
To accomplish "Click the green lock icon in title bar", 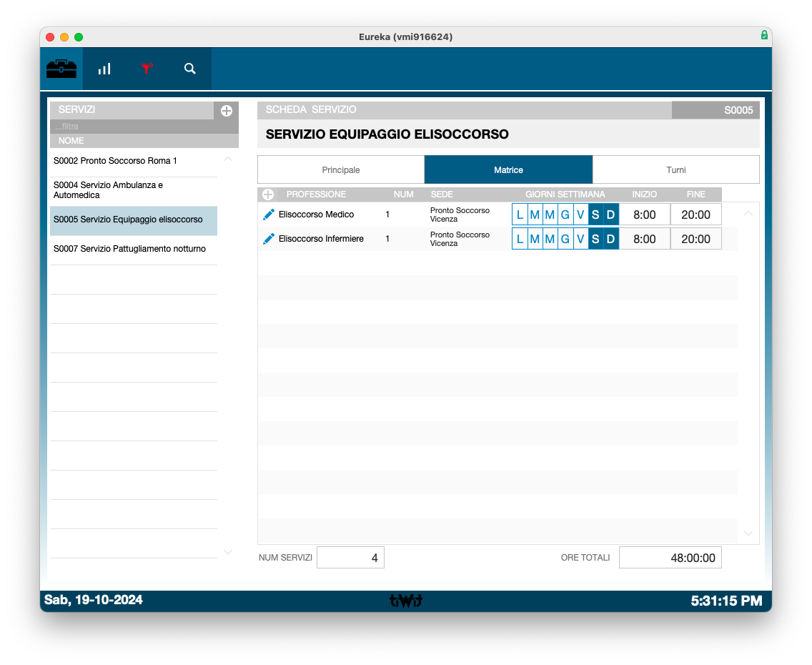I will tap(764, 35).
